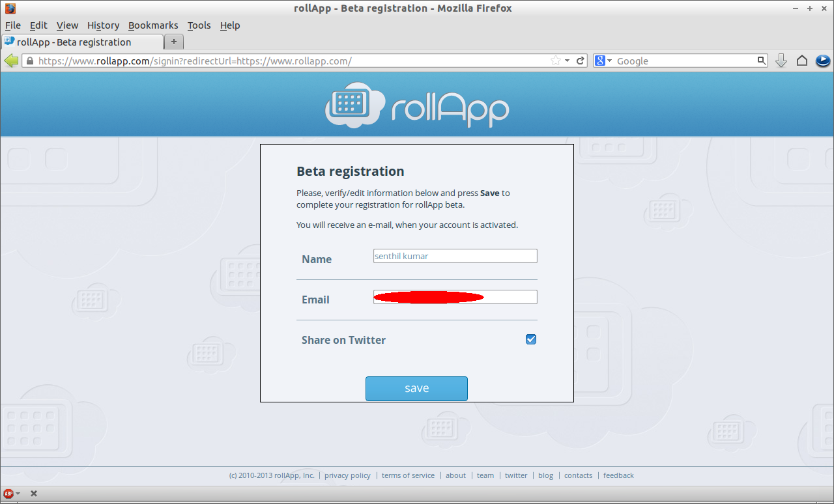
Task: Reload the page with the refresh icon
Action: click(580, 61)
